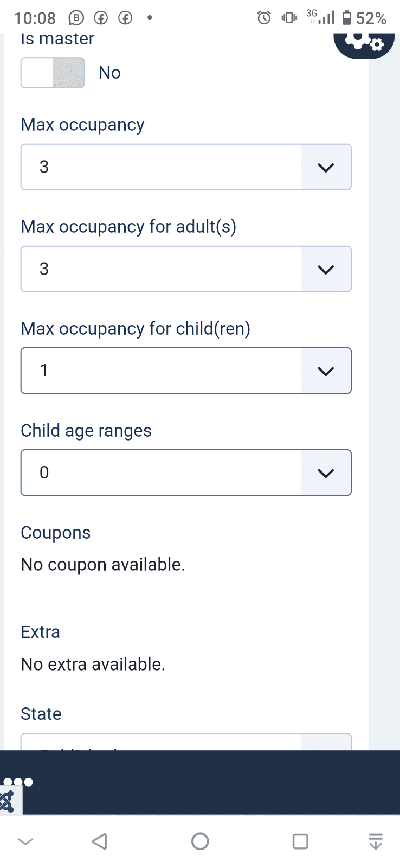Image resolution: width=400 pixels, height=868 pixels.
Task: Tap the pull-down notification arrow icon
Action: click(x=375, y=841)
